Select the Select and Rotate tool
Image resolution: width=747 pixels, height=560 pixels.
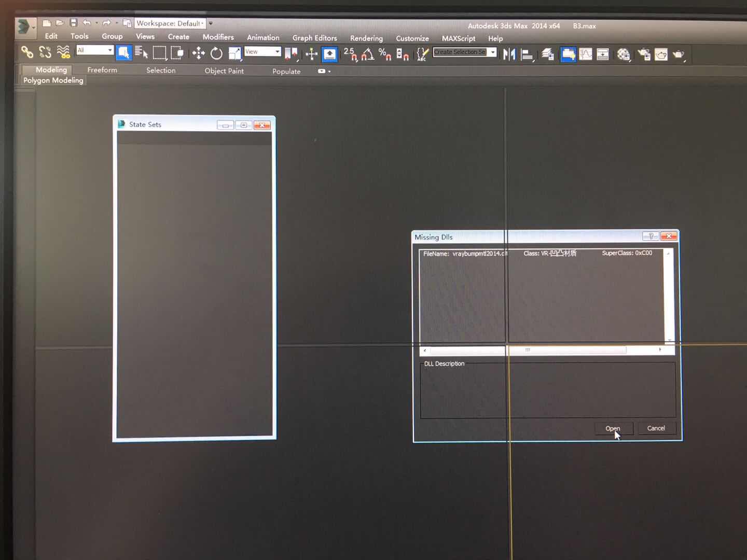click(216, 53)
